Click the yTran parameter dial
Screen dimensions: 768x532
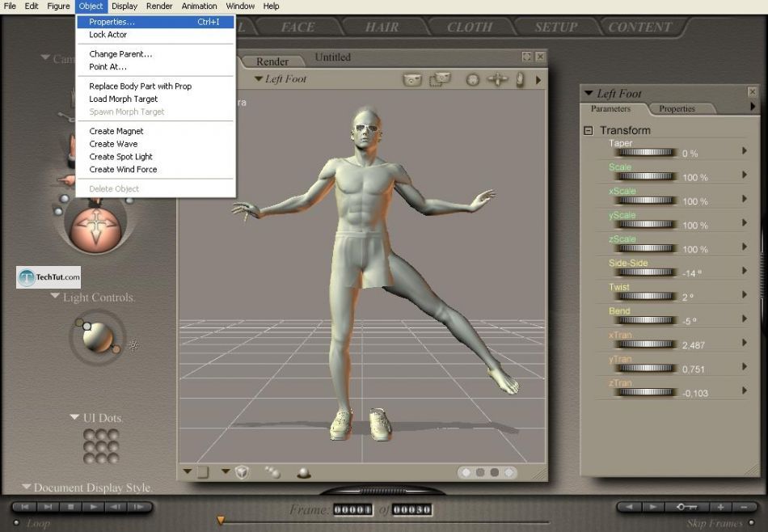[646, 369]
